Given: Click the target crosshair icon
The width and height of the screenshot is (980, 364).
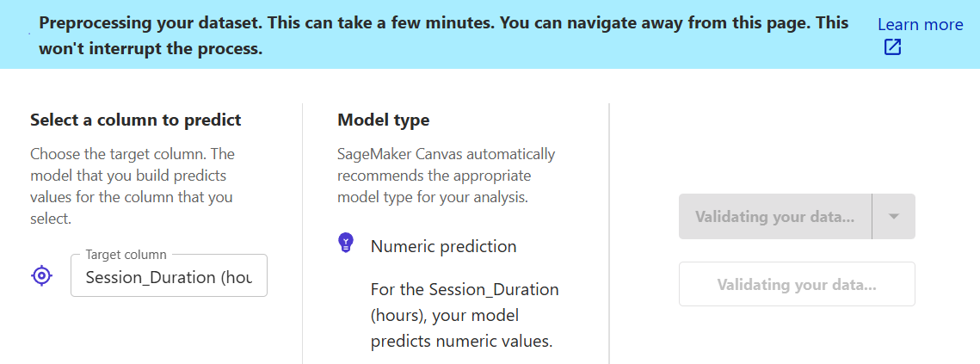Looking at the screenshot, I should click(41, 275).
